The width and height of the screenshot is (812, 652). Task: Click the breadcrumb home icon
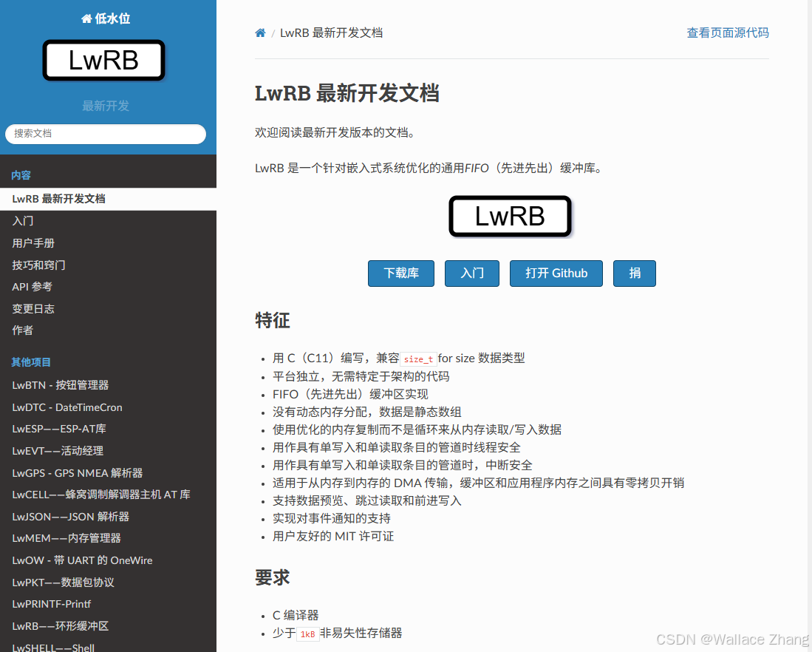coord(260,33)
